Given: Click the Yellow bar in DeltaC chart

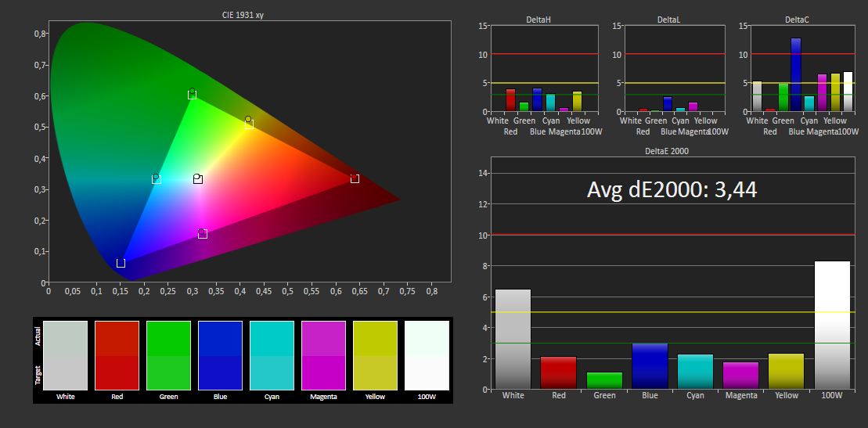Looking at the screenshot, I should click(x=835, y=92).
